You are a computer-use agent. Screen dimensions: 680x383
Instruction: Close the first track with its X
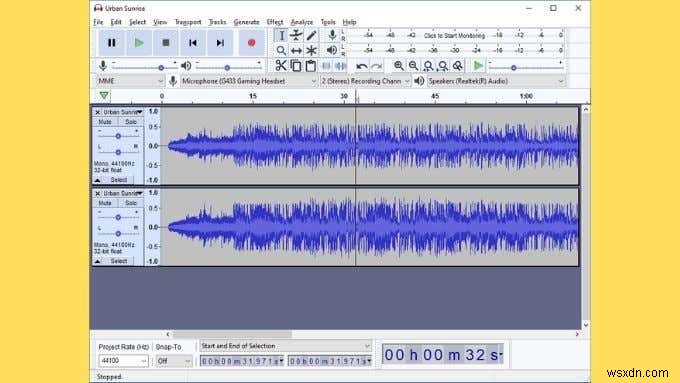pos(98,112)
